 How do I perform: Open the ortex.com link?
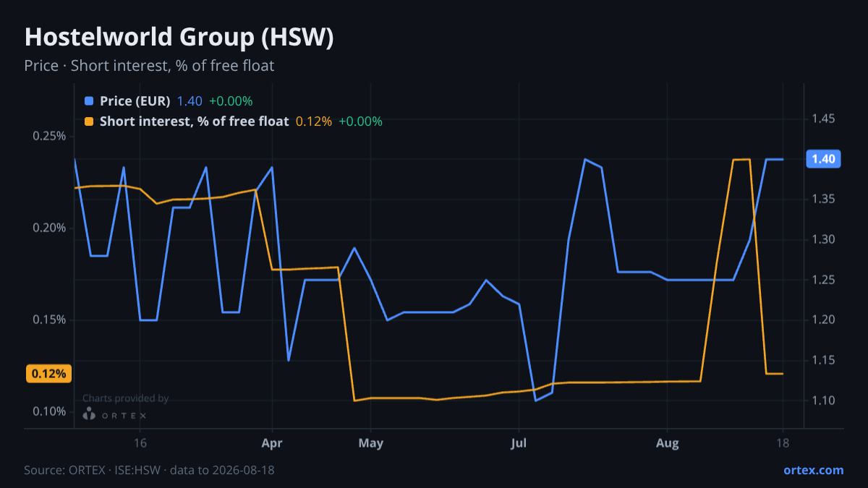[x=814, y=470]
